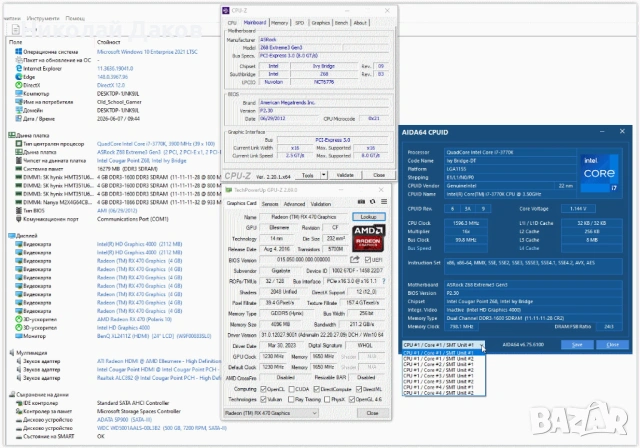Viewport: 640px width, 448px height.
Task: Click the GPU-Z screenshot camera icon
Action: click(x=361, y=202)
